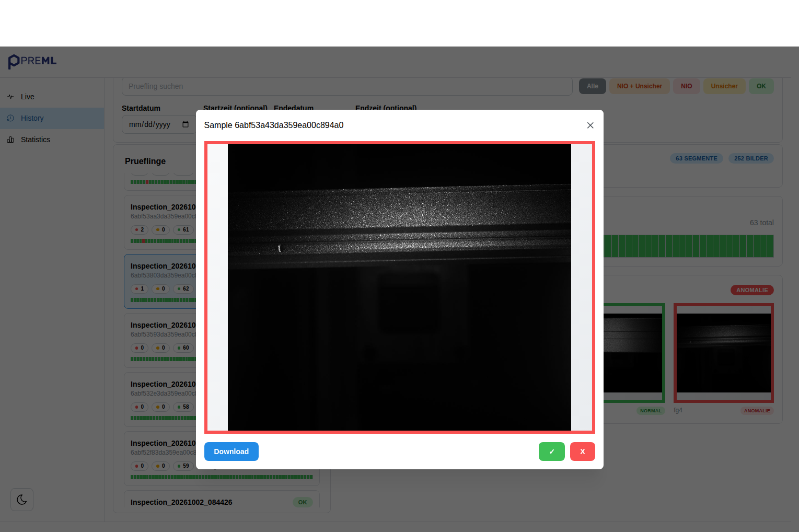Image resolution: width=799 pixels, height=532 pixels.
Task: Click the Sample 6abf53a43da359ea00c894a0 title
Action: [274, 125]
